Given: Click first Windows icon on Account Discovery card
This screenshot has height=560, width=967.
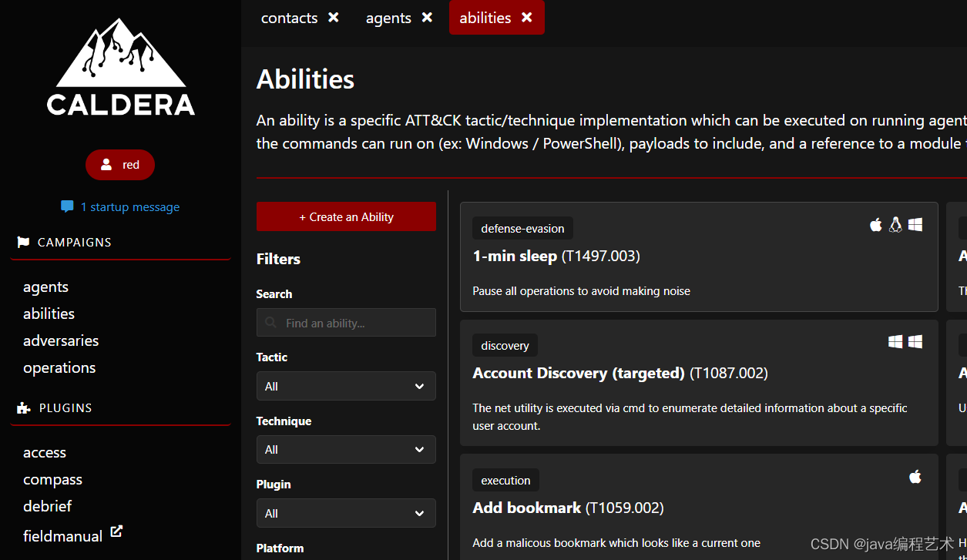Looking at the screenshot, I should [895, 341].
